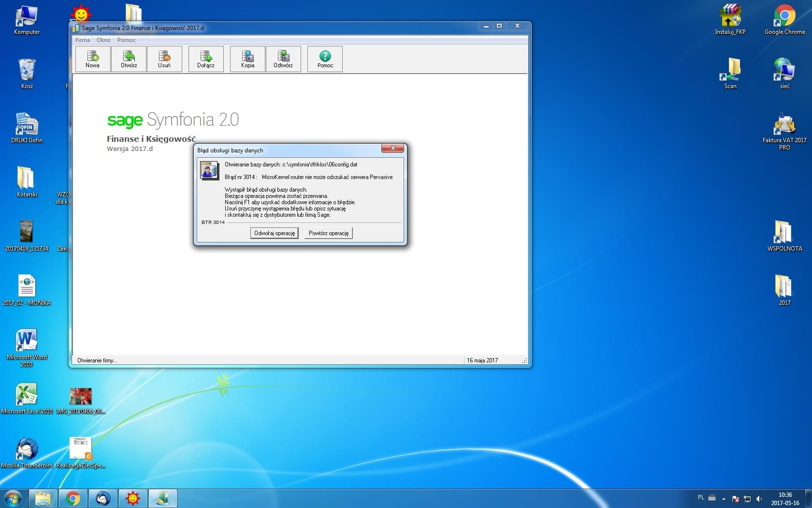Click the Show desktop strip
The image size is (812, 508).
click(808, 498)
